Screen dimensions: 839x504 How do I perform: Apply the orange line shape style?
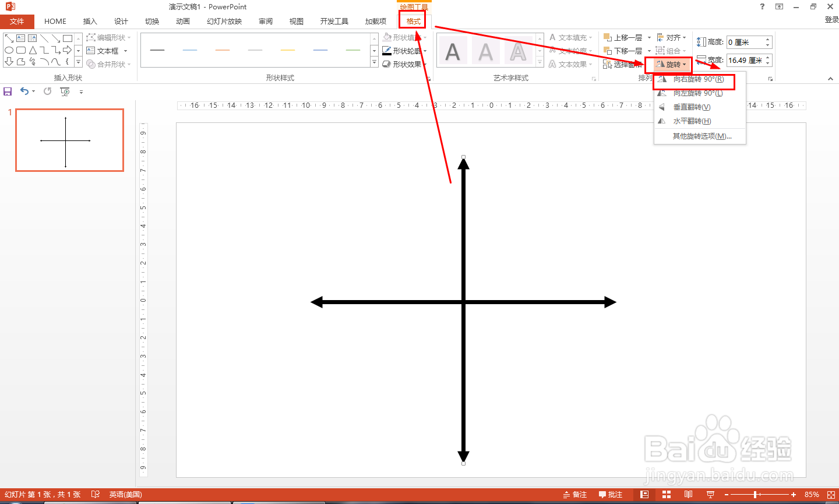(223, 50)
